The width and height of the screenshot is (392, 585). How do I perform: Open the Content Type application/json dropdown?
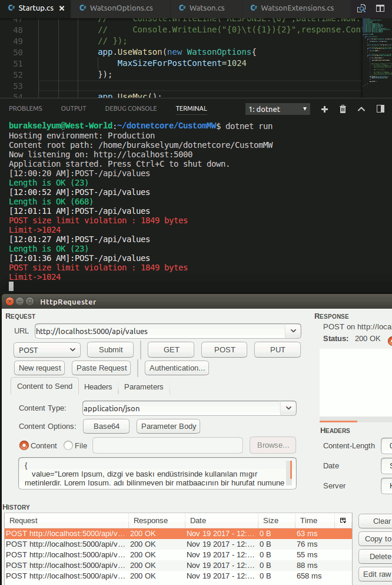click(x=288, y=408)
